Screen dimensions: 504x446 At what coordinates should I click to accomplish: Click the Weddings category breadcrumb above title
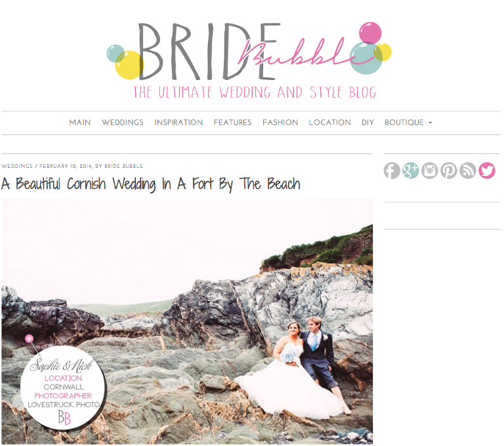point(17,166)
